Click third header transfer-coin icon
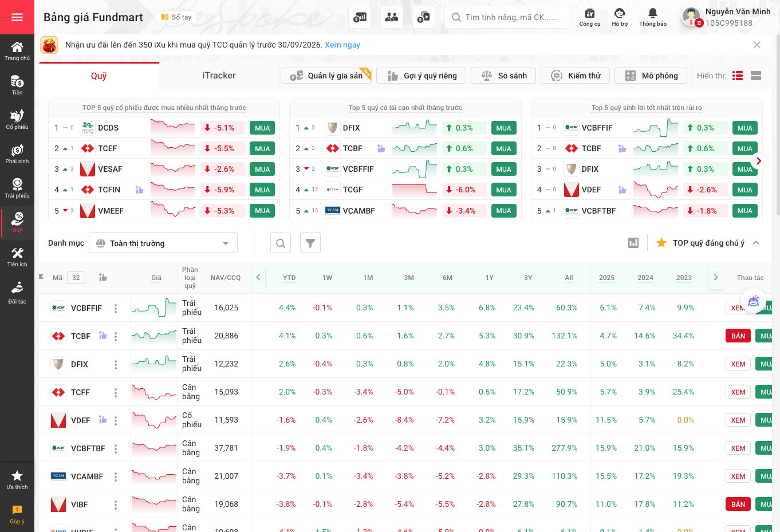780x532 pixels. tap(424, 17)
